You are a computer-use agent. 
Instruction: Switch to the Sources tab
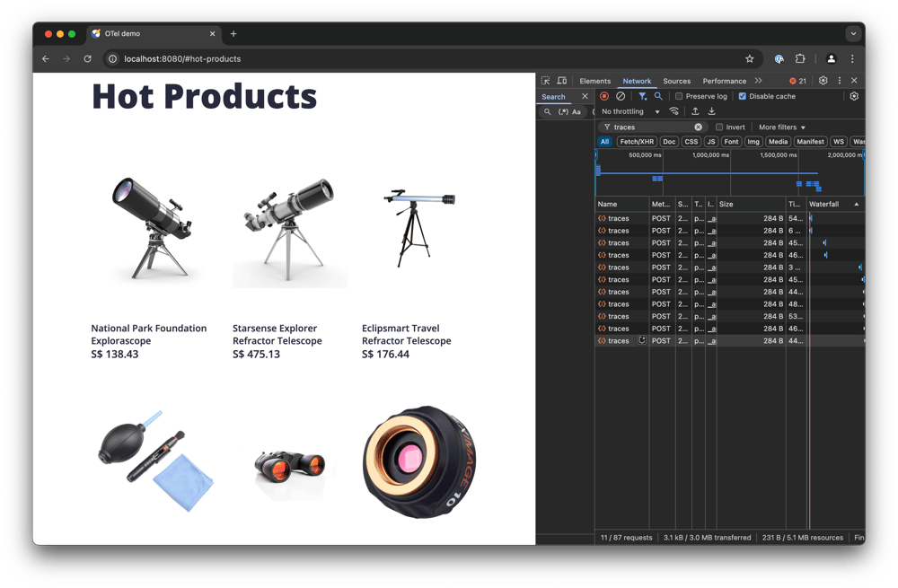coord(676,81)
